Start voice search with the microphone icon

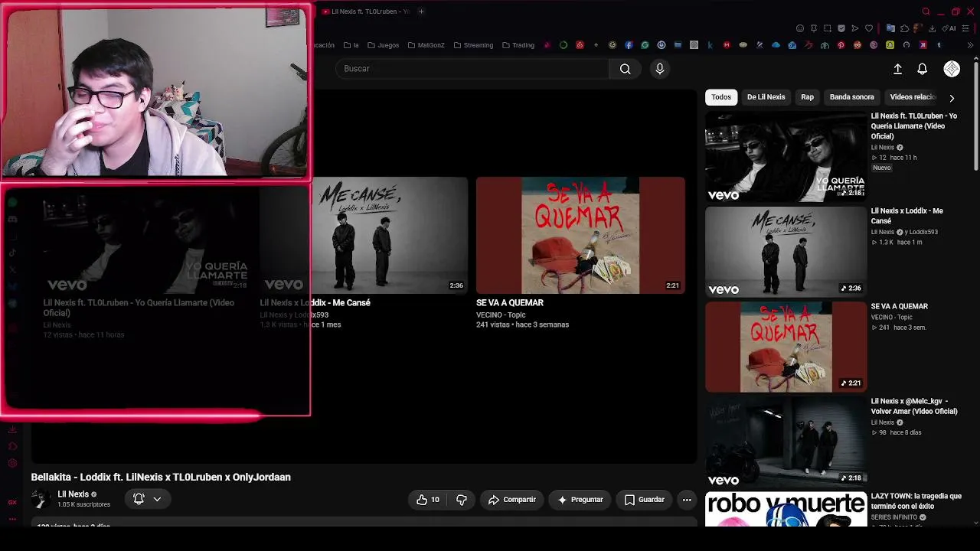pos(660,69)
